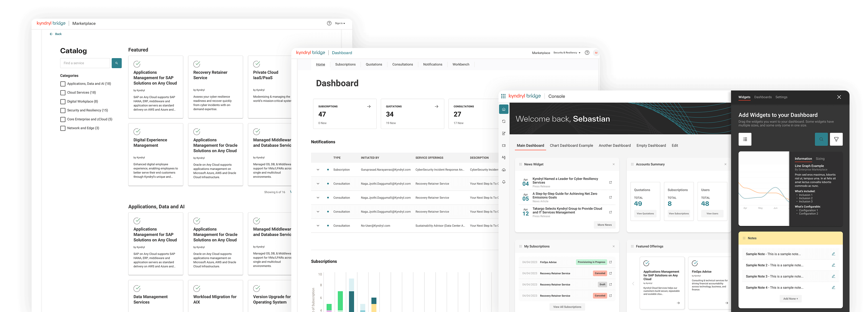This screenshot has height=312, width=868.
Task: Close the My Subscriptions widget
Action: (614, 246)
